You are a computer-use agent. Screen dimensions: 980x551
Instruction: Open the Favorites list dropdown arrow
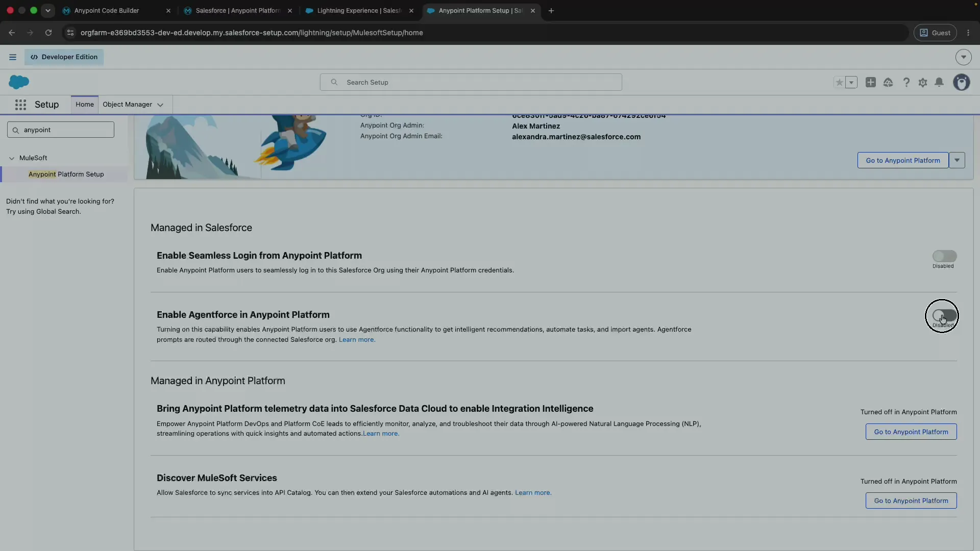(x=851, y=82)
